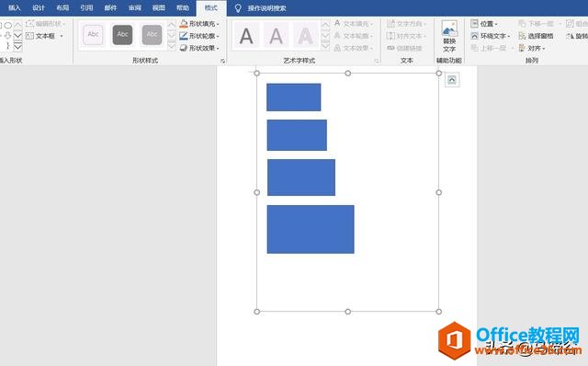Click the 文本轮廓 text outline icon
Image resolution: width=588 pixels, height=366 pixels.
pyautogui.click(x=337, y=36)
